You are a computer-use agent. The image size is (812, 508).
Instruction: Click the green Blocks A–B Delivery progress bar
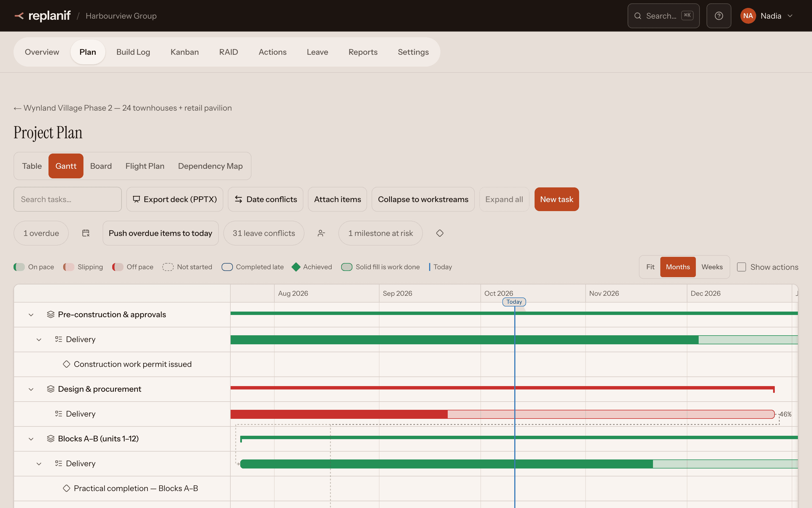click(519, 464)
